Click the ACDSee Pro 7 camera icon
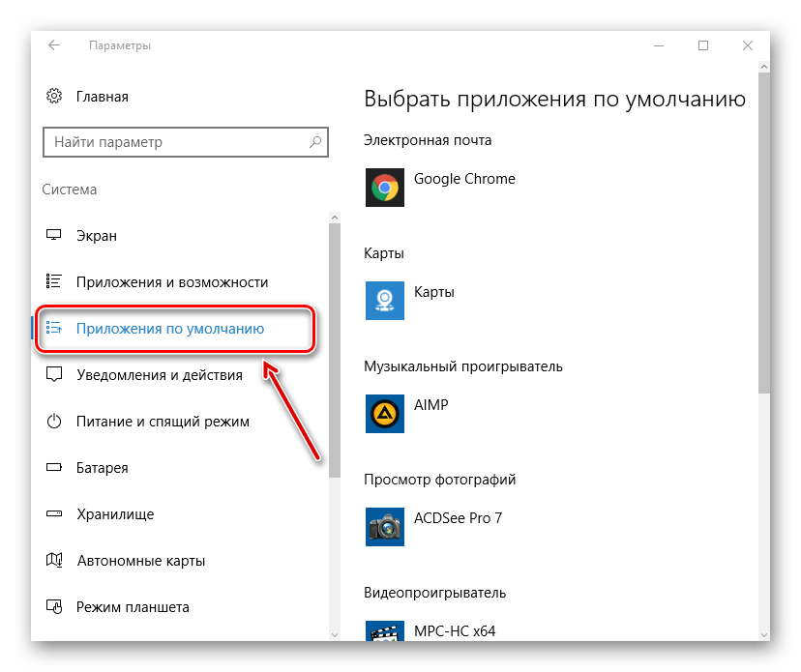 [384, 526]
